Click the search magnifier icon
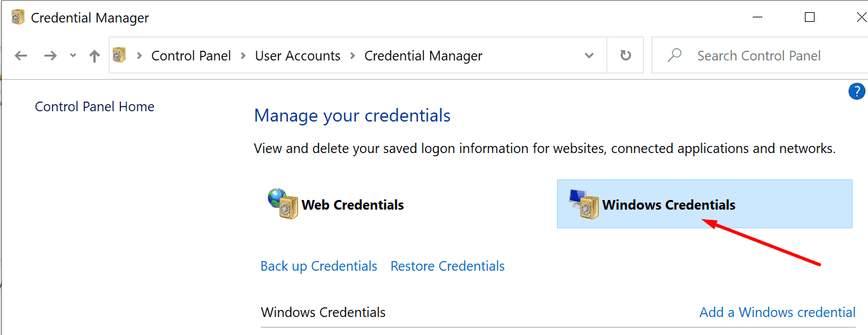 (x=674, y=55)
